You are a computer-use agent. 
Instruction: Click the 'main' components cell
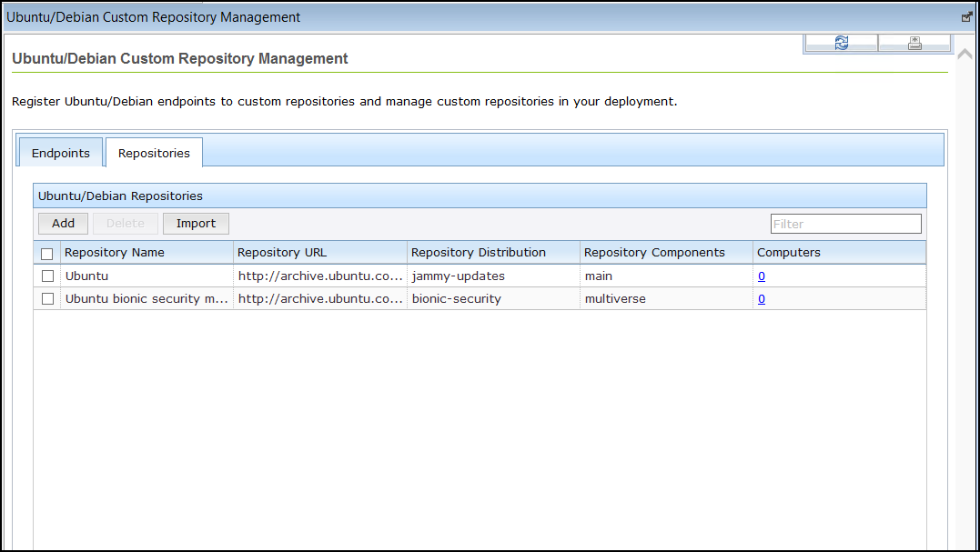[x=666, y=276]
